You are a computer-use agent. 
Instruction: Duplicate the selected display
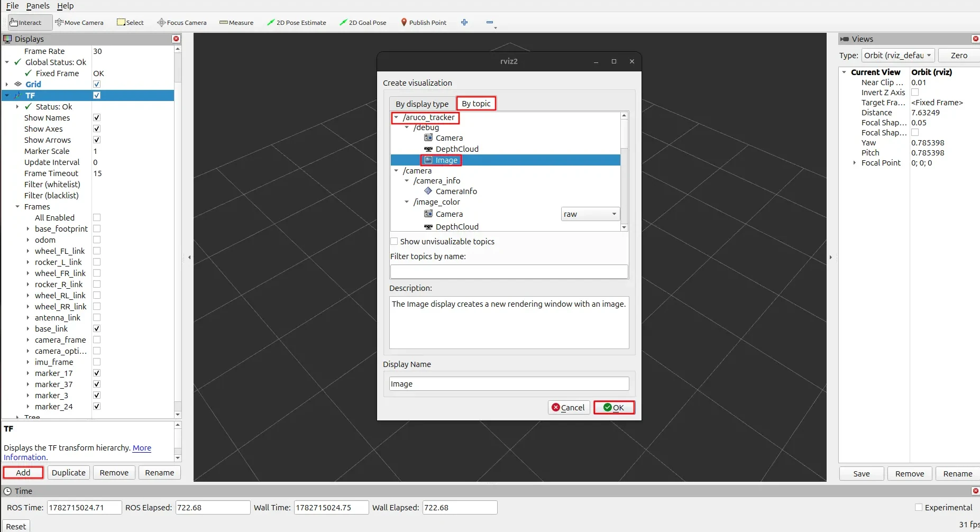pos(69,472)
